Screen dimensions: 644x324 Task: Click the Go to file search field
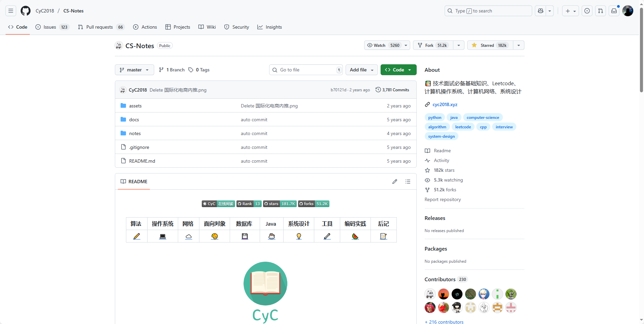pyautogui.click(x=307, y=70)
